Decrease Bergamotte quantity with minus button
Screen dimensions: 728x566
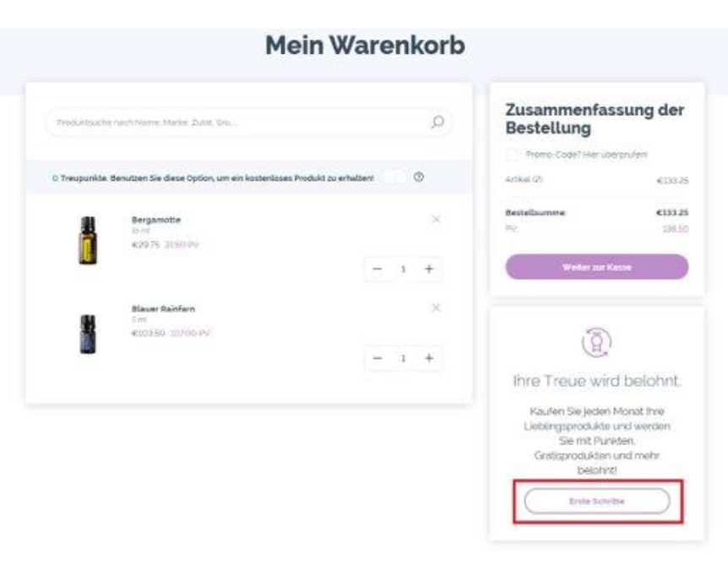click(x=378, y=269)
